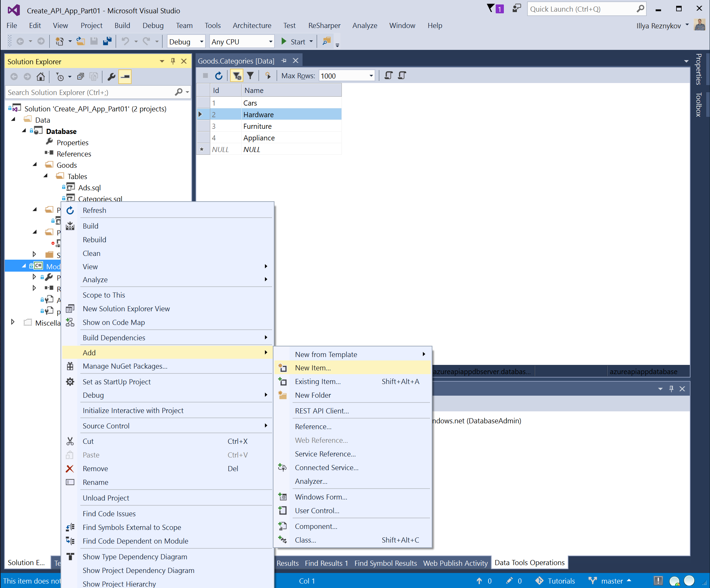Click the Refresh data icon in grid toolbar
Viewport: 710px width, 588px height.
coord(219,76)
